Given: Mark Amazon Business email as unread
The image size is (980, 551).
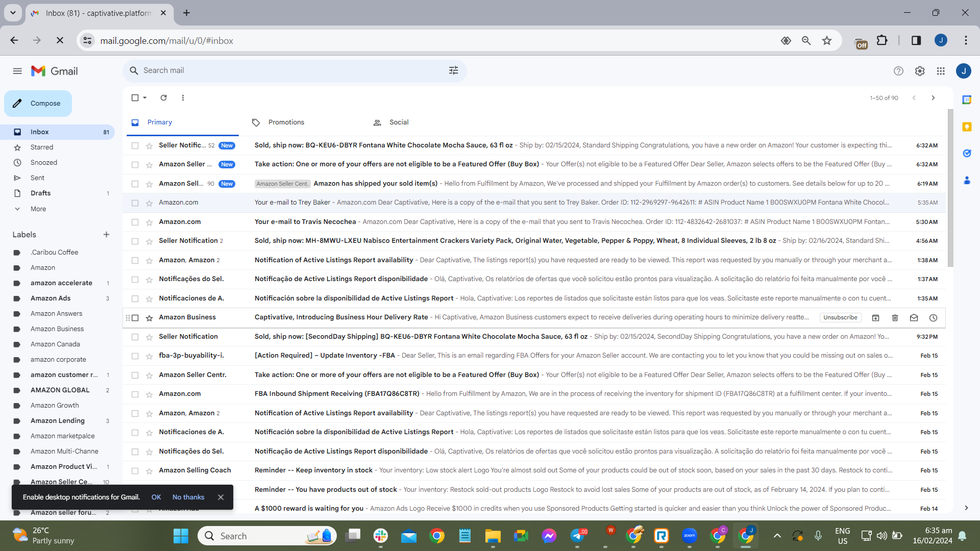Looking at the screenshot, I should (x=914, y=317).
